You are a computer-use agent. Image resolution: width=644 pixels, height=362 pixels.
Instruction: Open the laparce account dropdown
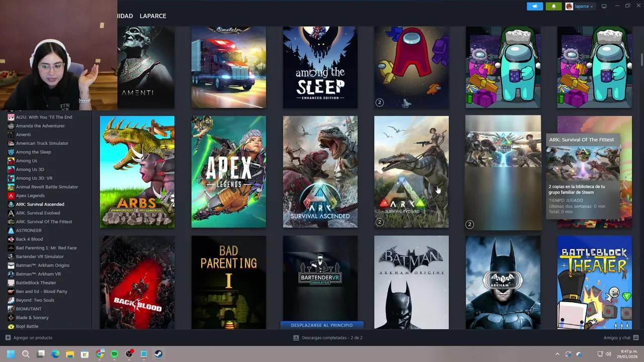pyautogui.click(x=580, y=6)
